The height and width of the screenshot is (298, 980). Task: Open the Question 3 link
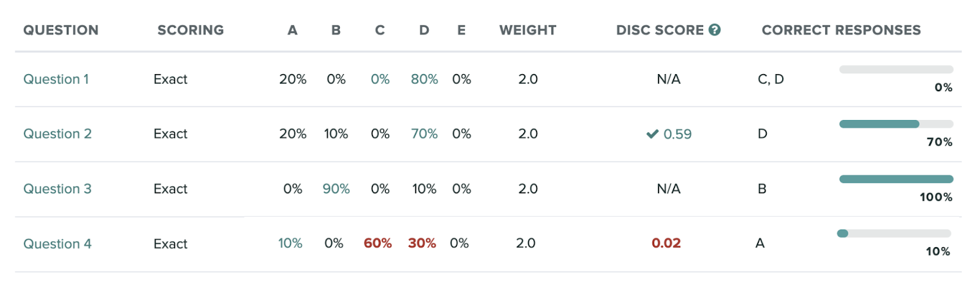point(58,188)
